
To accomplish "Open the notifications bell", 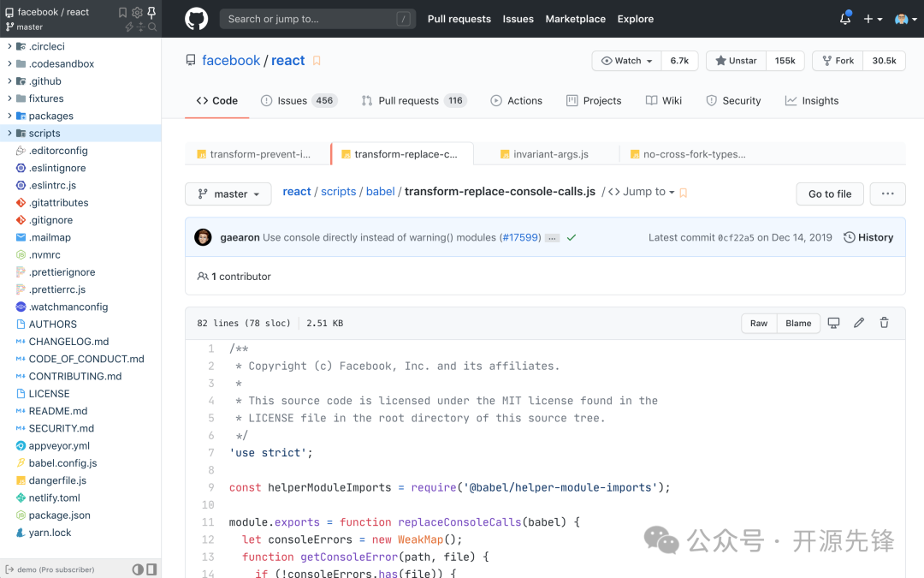I will pyautogui.click(x=845, y=19).
